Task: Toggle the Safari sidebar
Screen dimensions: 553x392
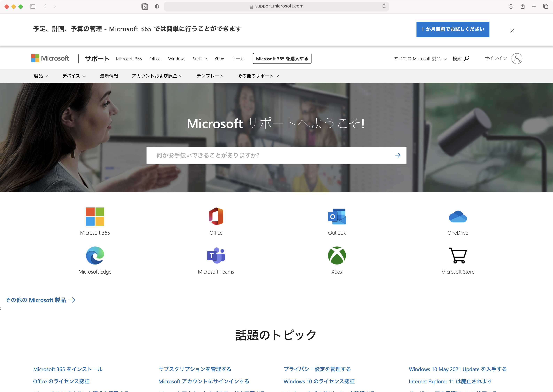Action: tap(33, 6)
